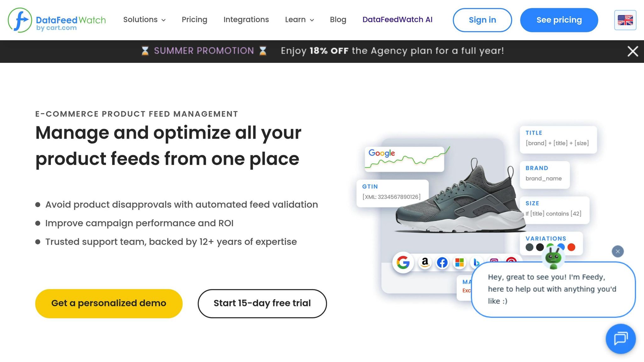644x362 pixels.
Task: Dismiss the Feedy chat bubble
Action: (618, 251)
